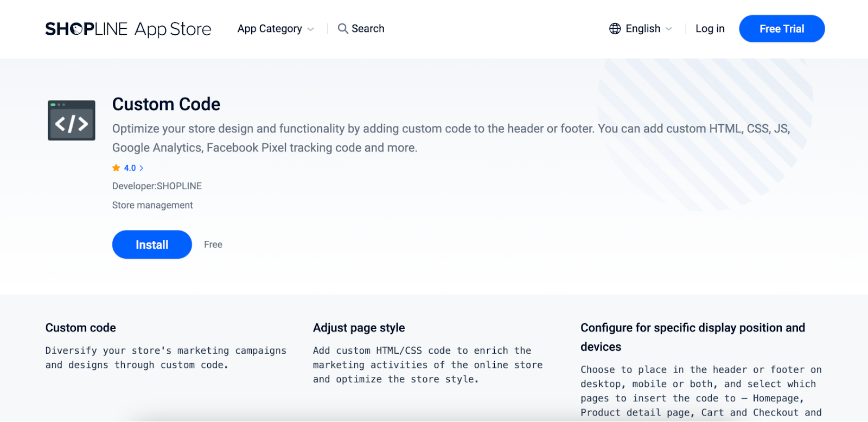868x422 pixels.
Task: Click the Developer:SHOPLINE text
Action: coord(157,186)
